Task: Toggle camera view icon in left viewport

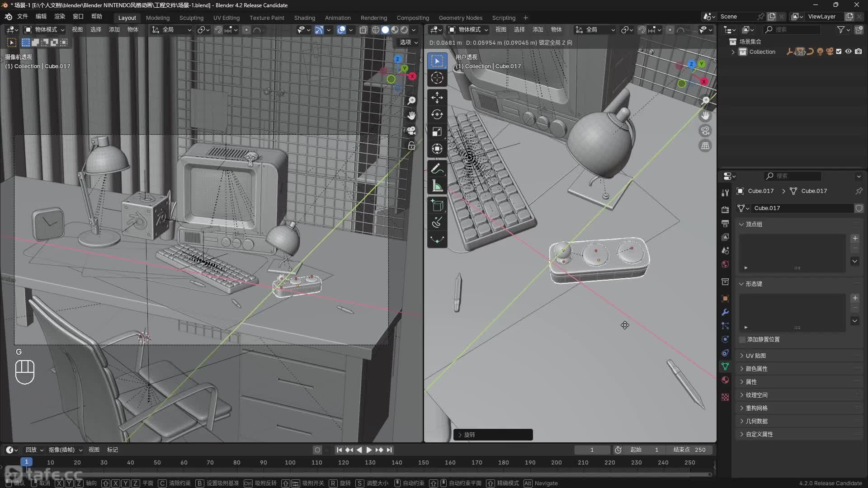Action: (x=411, y=131)
